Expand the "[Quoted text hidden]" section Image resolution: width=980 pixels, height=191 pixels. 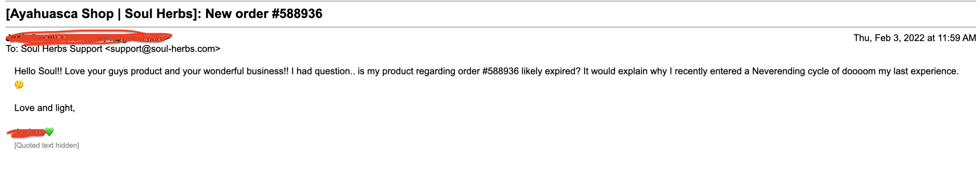(46, 145)
